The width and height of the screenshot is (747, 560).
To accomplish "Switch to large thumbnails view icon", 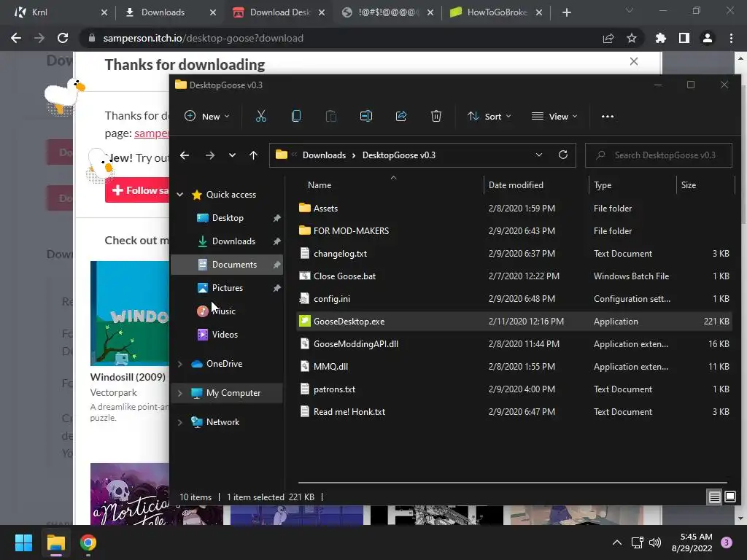I will click(729, 497).
